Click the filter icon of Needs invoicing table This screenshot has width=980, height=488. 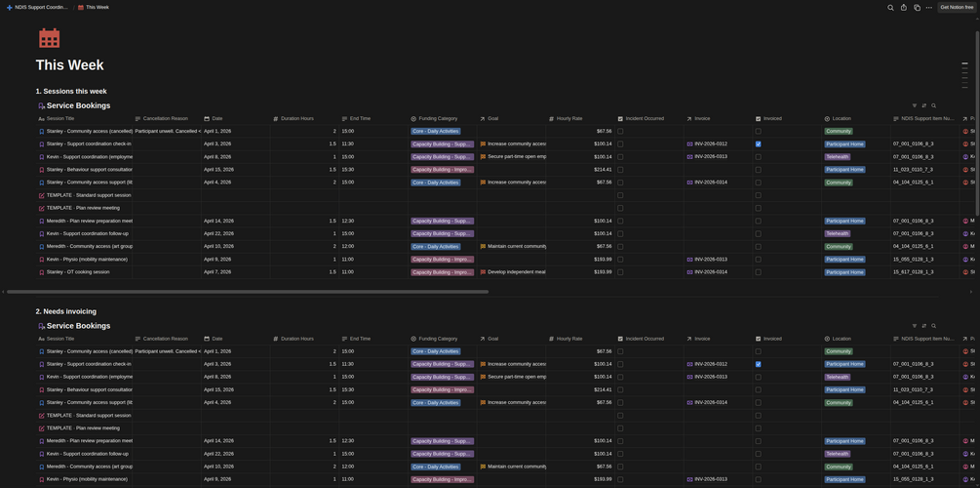click(x=915, y=326)
